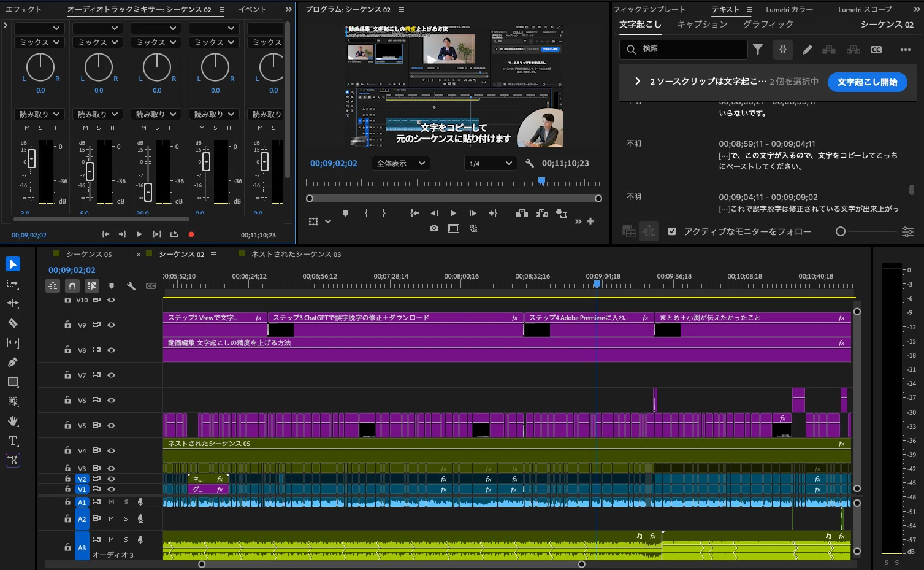The height and width of the screenshot is (570, 924).
Task: Expand the 2 ソースクリップ transcription row
Action: (638, 81)
